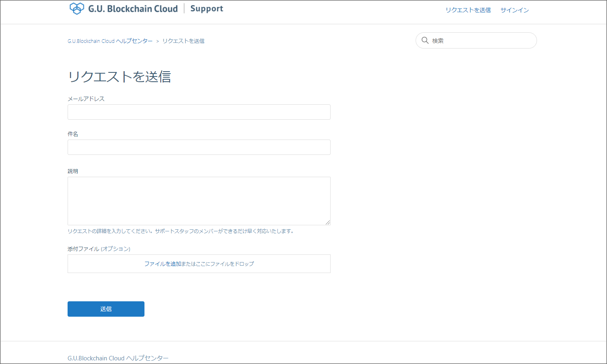Click the 件名 field label
Screen dimensions: 607x364
(73, 134)
